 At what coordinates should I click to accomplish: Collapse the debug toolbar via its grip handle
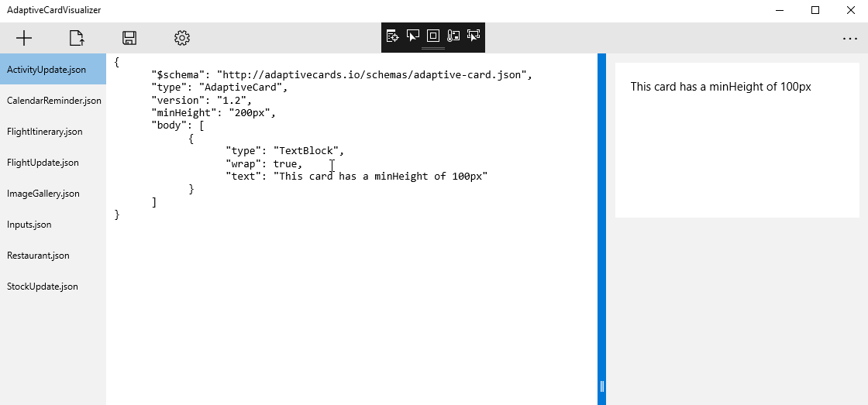coord(433,49)
